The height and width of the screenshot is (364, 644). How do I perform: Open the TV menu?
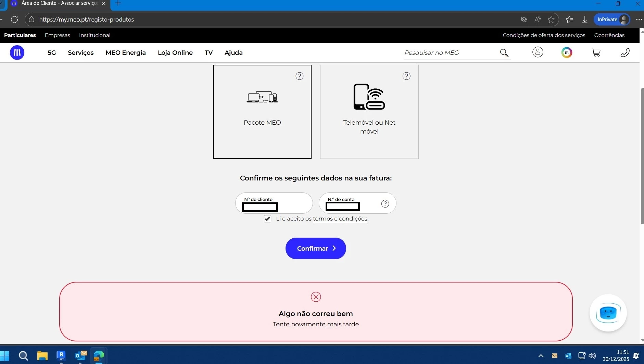(209, 53)
